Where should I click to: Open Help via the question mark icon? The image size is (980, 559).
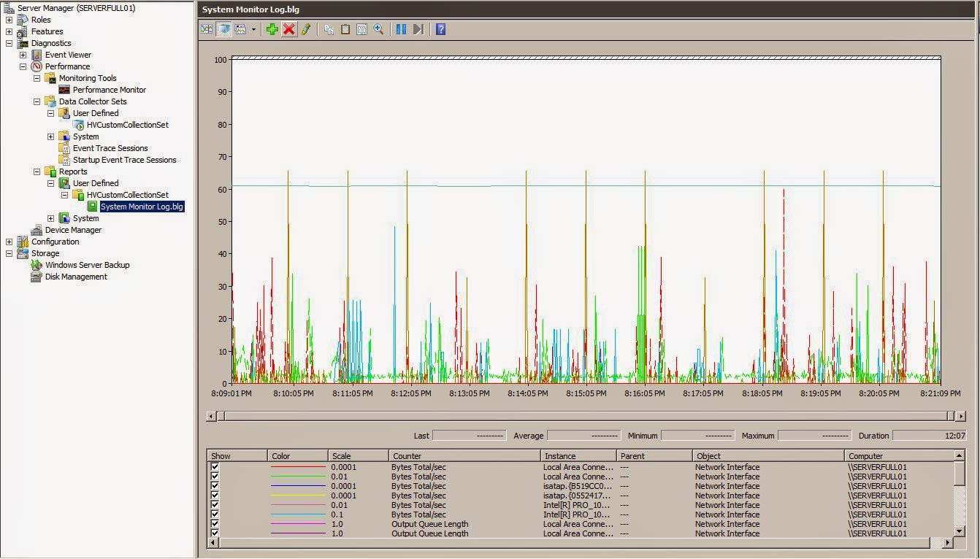pyautogui.click(x=440, y=29)
